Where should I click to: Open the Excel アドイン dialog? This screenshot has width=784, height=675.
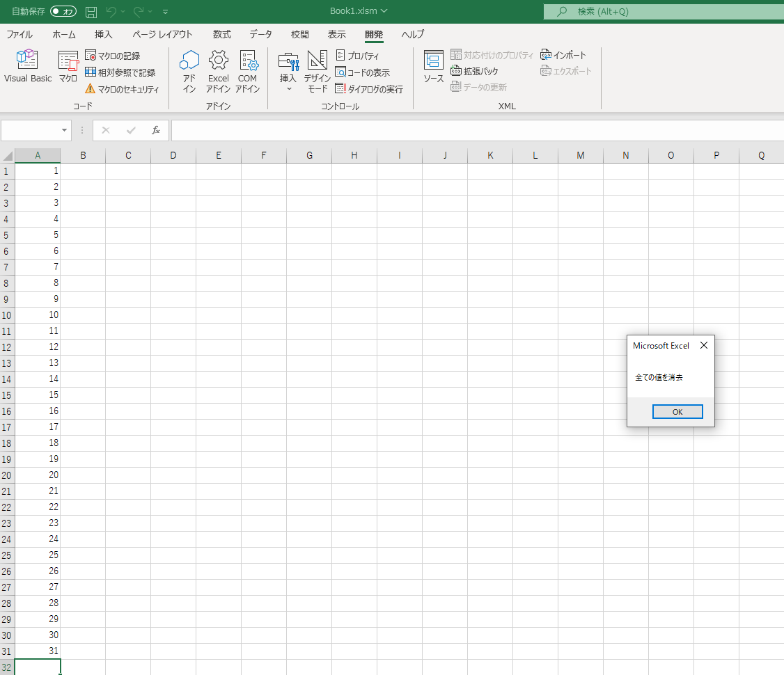pos(218,71)
